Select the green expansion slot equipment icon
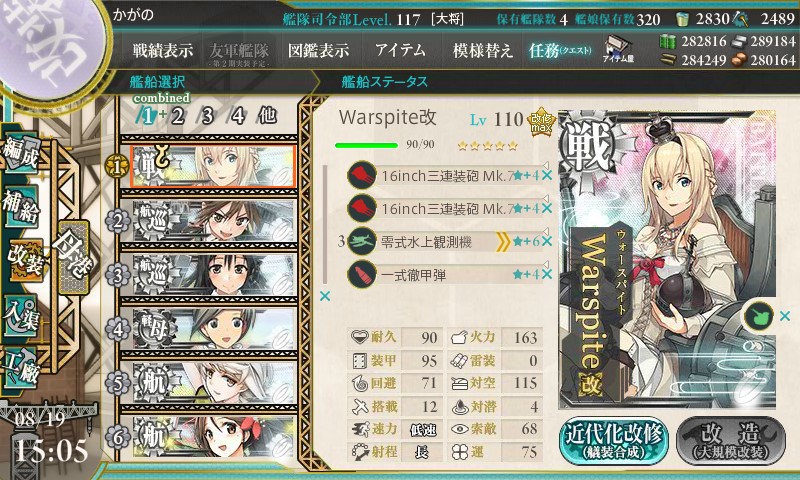The width and height of the screenshot is (800, 480). (759, 316)
